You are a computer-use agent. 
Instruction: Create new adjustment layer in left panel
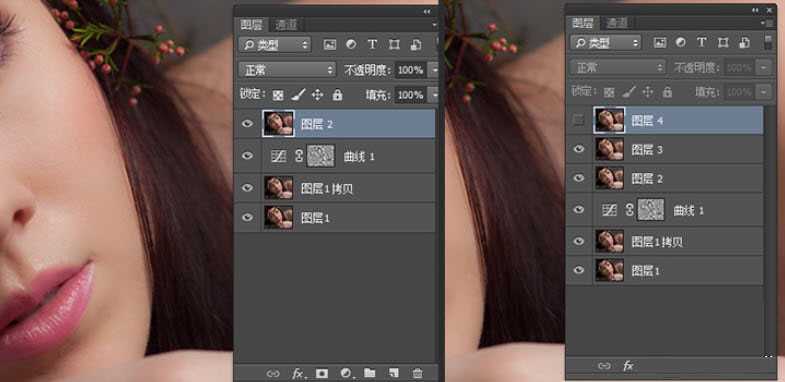click(x=346, y=373)
